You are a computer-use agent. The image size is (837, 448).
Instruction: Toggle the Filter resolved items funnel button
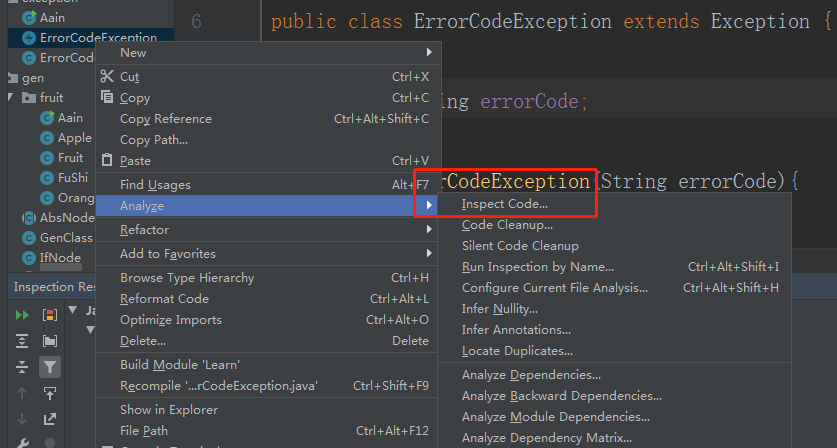(49, 367)
